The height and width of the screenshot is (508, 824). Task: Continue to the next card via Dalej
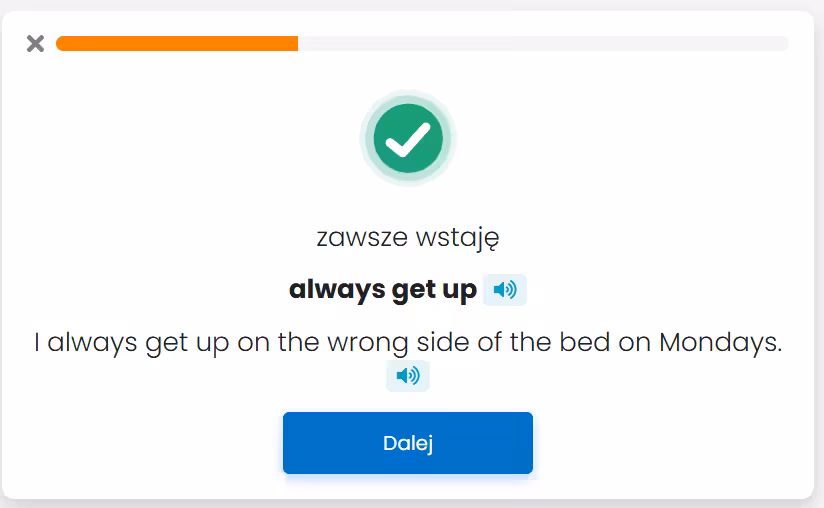(408, 443)
